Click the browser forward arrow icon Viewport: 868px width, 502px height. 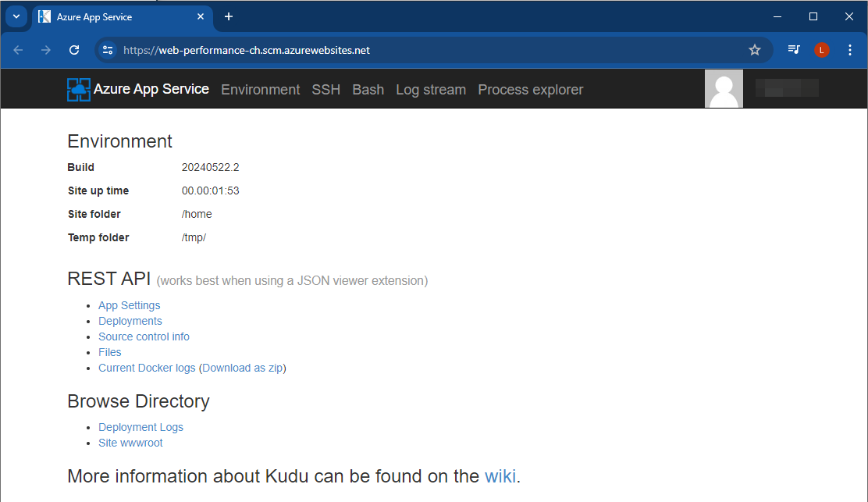click(x=45, y=49)
